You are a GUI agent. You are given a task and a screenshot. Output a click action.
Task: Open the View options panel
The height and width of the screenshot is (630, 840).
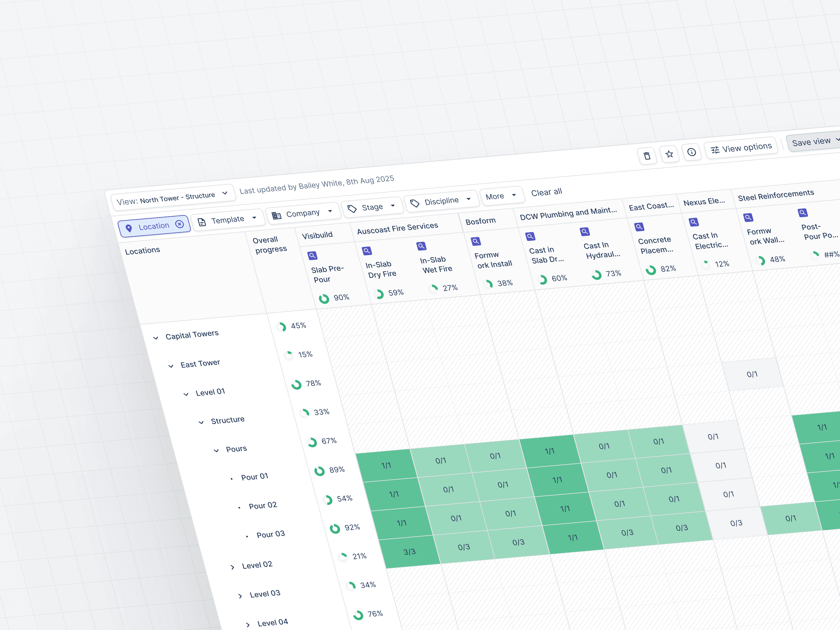(741, 147)
